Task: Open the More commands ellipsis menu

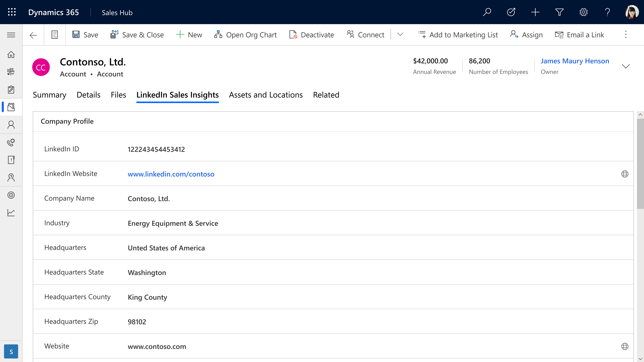Action: (626, 35)
